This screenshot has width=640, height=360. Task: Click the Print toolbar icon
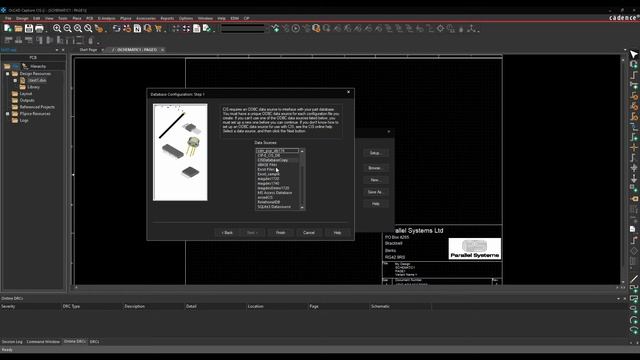tap(39, 28)
